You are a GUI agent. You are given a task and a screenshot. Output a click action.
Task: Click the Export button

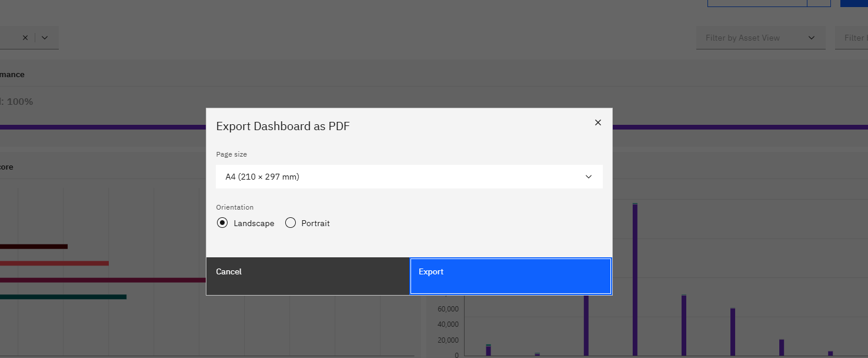pos(510,276)
